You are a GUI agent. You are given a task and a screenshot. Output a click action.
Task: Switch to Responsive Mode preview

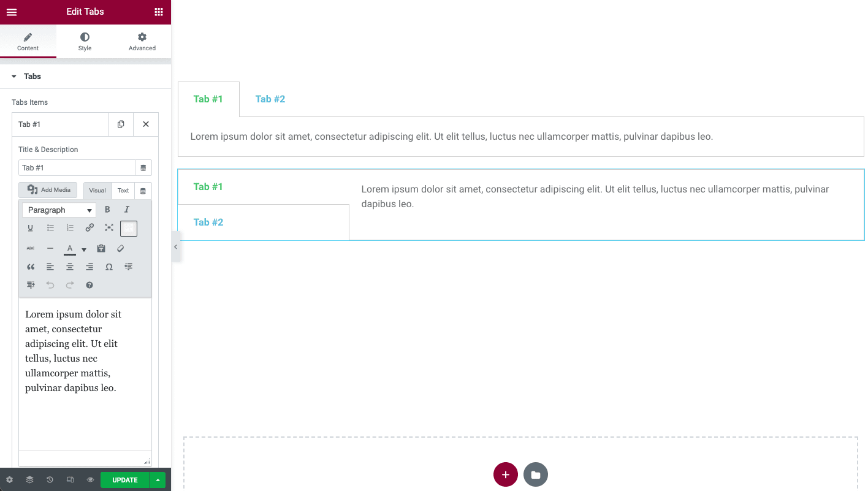point(69,479)
